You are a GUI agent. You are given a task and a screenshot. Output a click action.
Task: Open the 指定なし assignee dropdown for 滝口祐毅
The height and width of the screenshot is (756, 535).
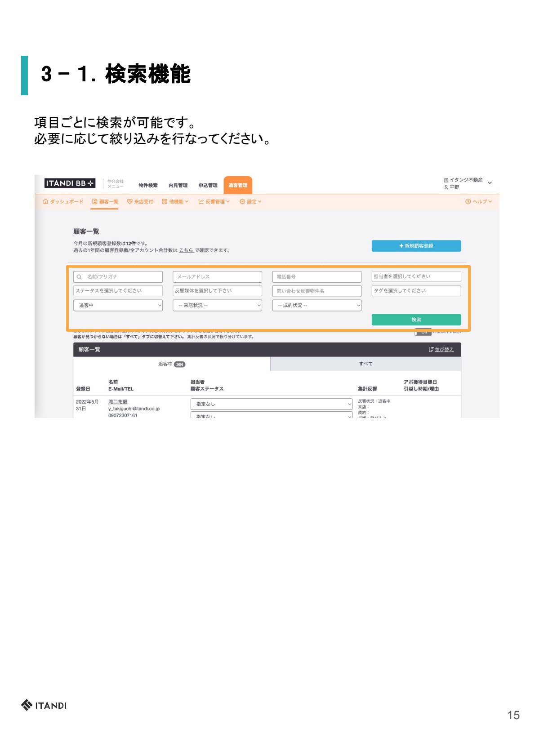point(272,404)
